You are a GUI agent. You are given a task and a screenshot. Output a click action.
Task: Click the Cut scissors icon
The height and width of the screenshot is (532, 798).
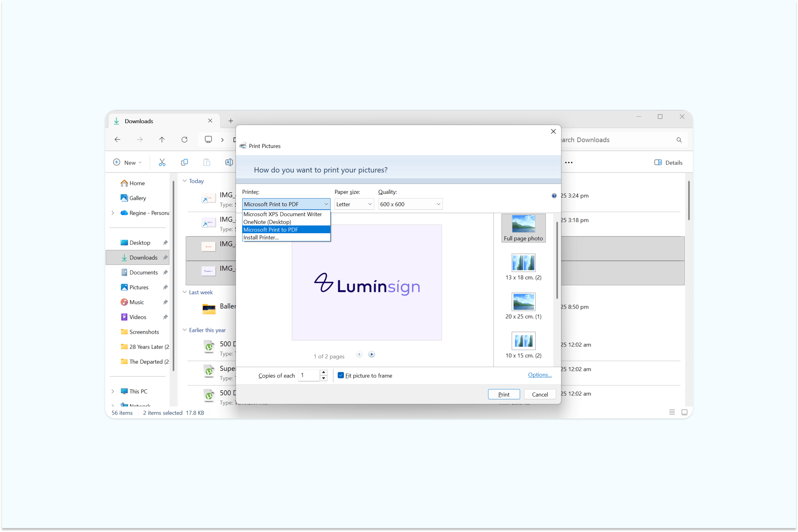(x=162, y=163)
